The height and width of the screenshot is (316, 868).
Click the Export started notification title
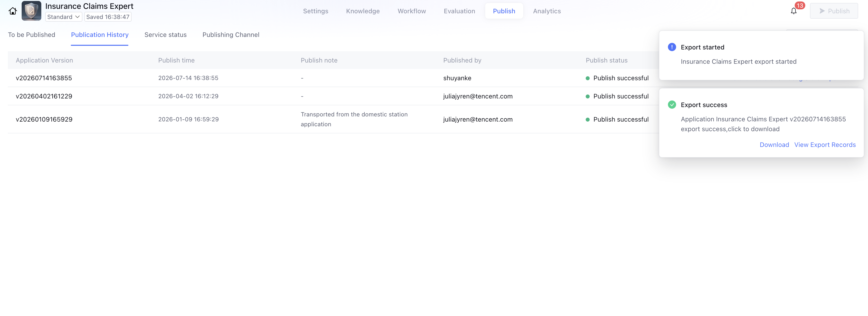702,47
